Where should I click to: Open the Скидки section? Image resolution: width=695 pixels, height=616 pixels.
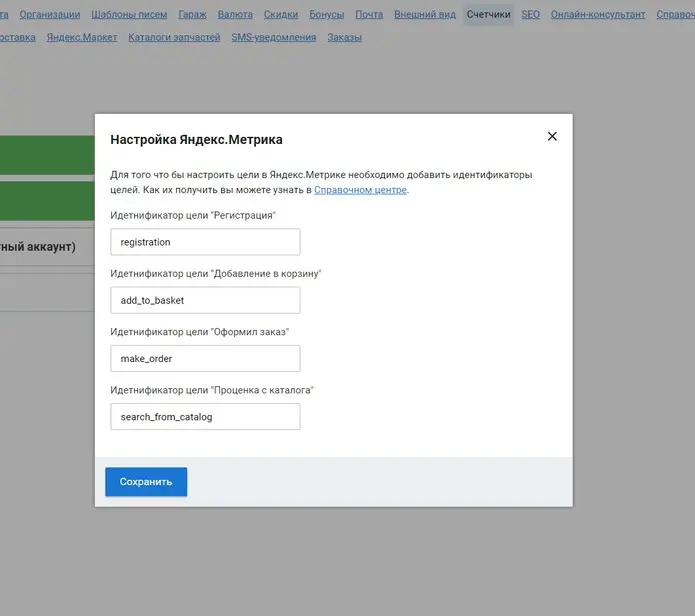281,15
